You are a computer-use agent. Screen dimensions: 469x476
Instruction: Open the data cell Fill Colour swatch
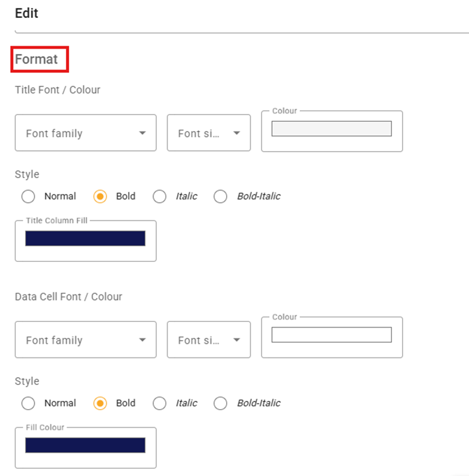coord(85,445)
